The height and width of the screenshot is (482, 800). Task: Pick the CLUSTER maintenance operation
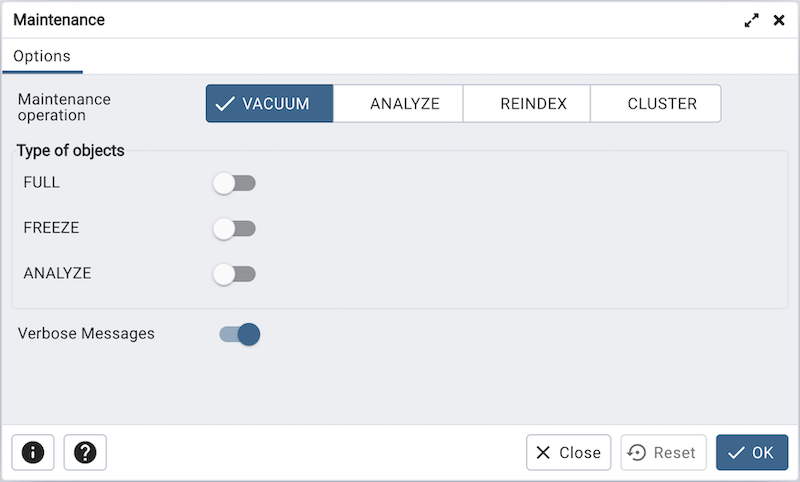(x=656, y=103)
